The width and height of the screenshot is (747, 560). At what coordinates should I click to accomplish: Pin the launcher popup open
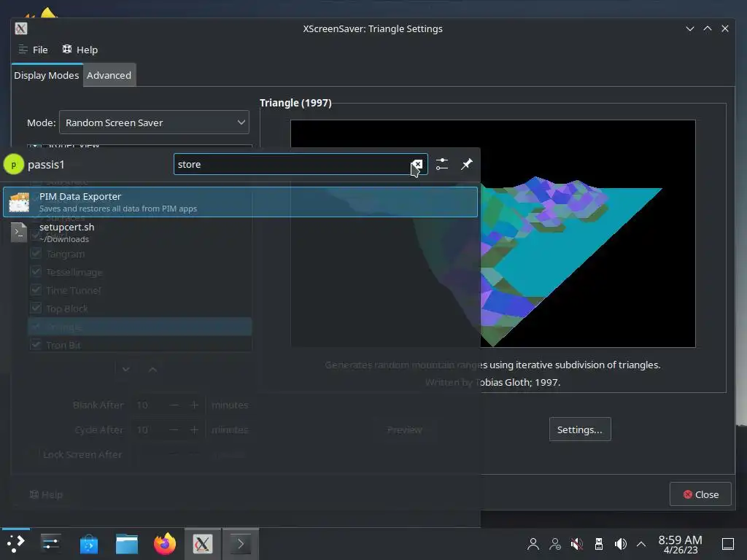click(x=466, y=164)
